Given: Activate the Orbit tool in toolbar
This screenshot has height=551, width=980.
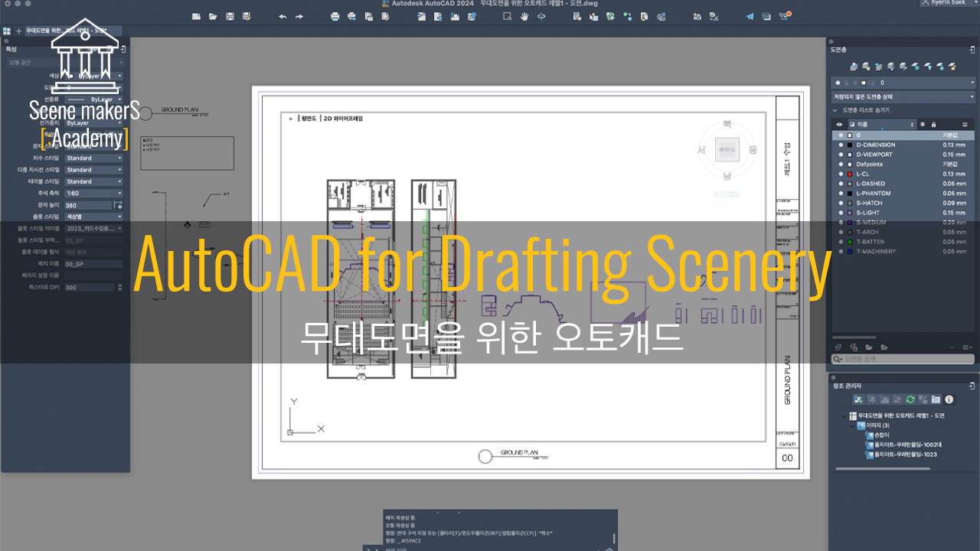Looking at the screenshot, I should [x=541, y=16].
